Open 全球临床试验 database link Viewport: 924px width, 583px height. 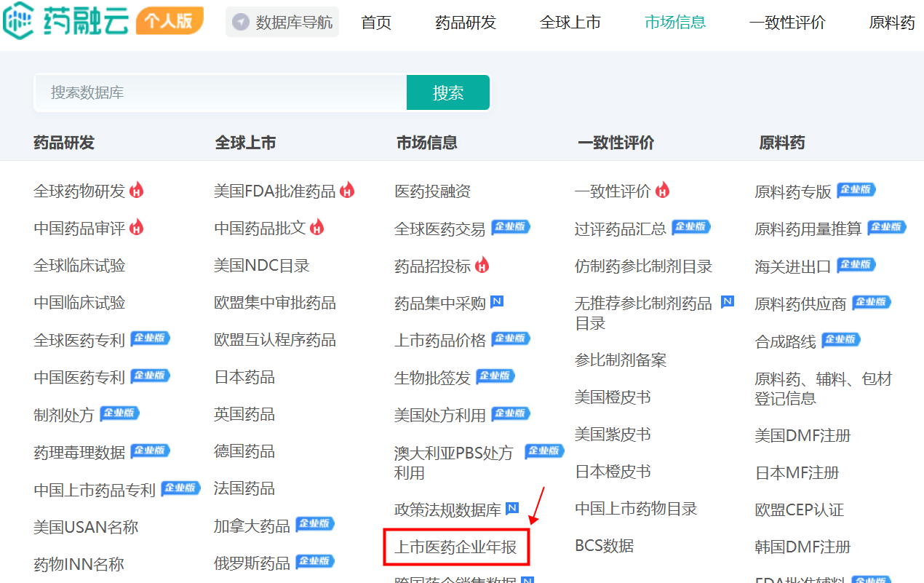coord(79,266)
